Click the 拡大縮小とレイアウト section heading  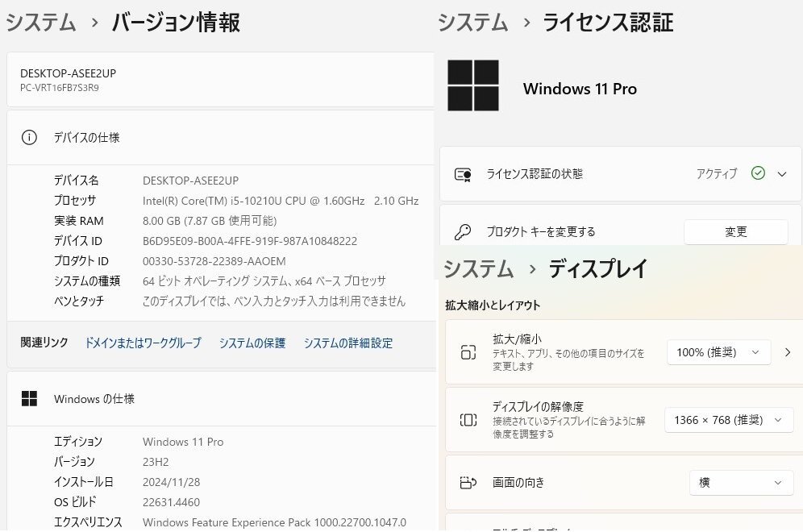tap(493, 305)
